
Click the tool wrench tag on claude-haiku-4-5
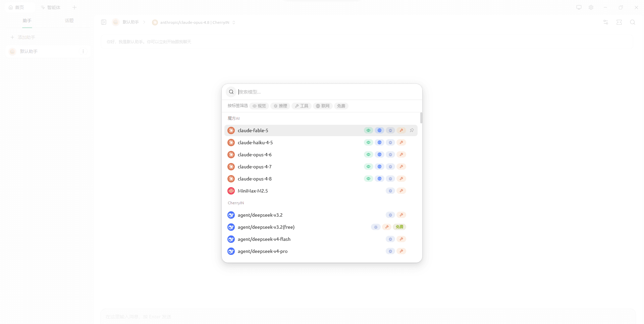[401, 143]
